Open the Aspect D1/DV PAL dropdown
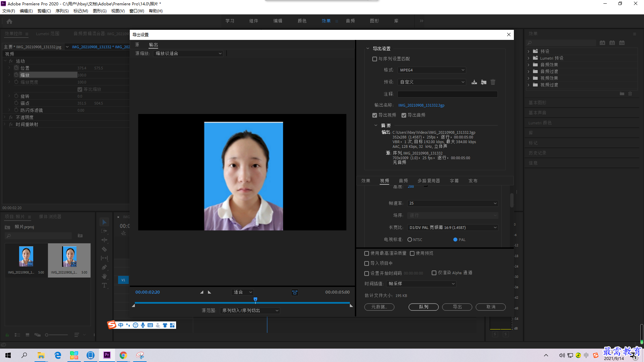The width and height of the screenshot is (644, 362). click(x=452, y=228)
